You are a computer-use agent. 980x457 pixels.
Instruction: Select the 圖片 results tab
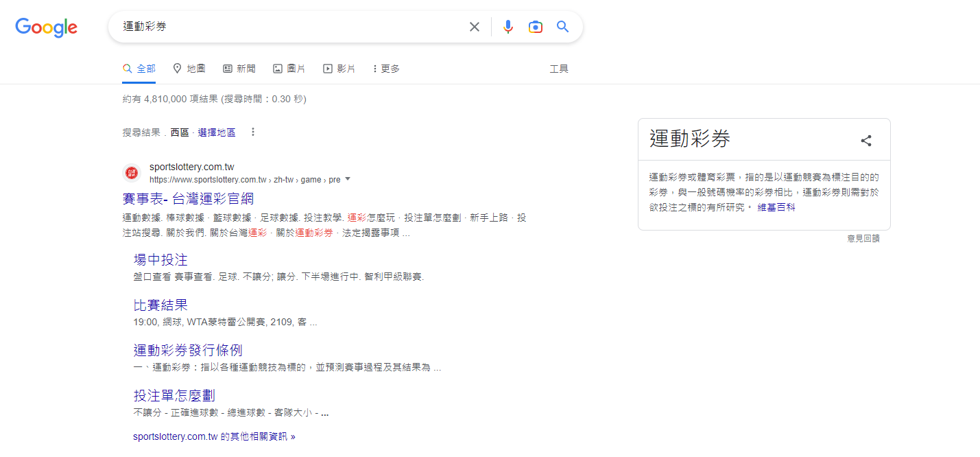(289, 69)
